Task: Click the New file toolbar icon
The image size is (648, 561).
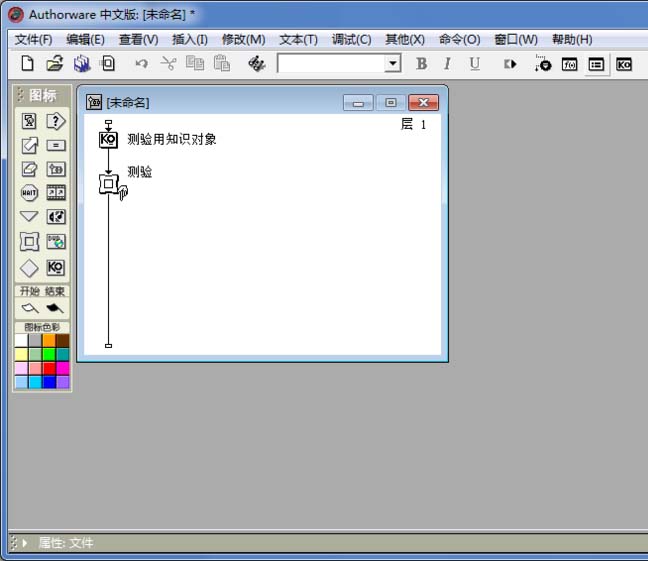Action: coord(27,64)
